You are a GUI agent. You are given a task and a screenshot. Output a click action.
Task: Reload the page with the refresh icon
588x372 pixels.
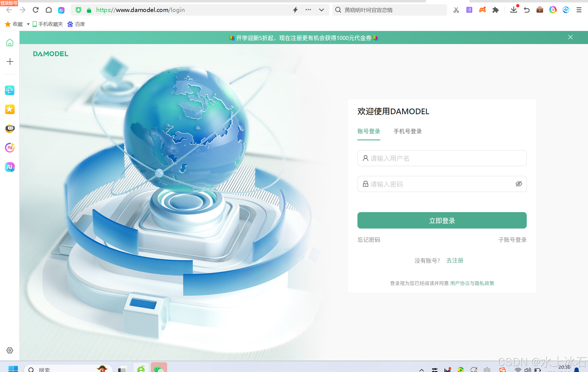(x=36, y=10)
